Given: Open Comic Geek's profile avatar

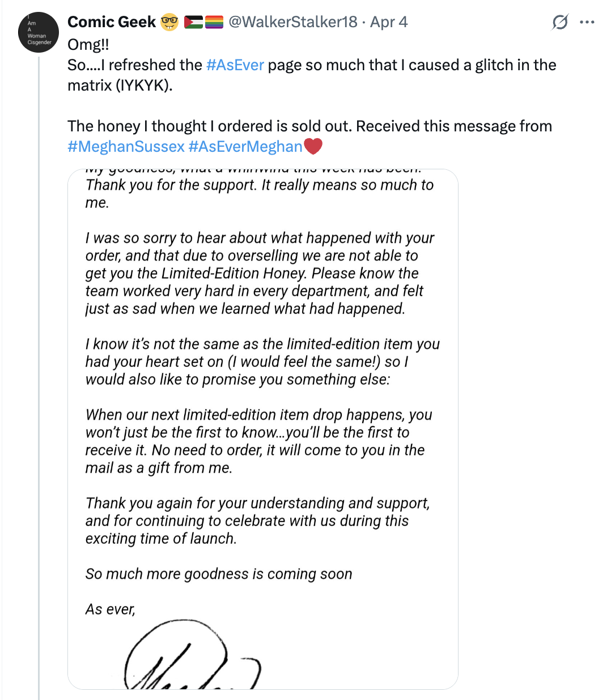Looking at the screenshot, I should point(37,32).
